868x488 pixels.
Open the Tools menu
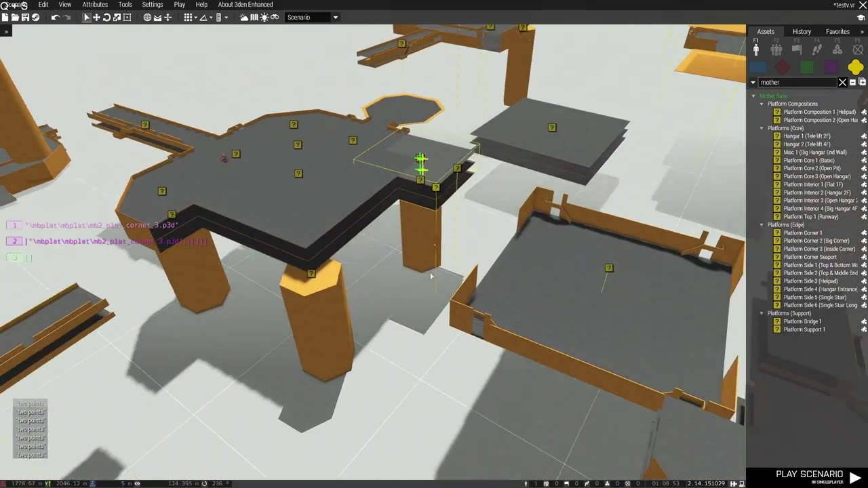coord(125,5)
